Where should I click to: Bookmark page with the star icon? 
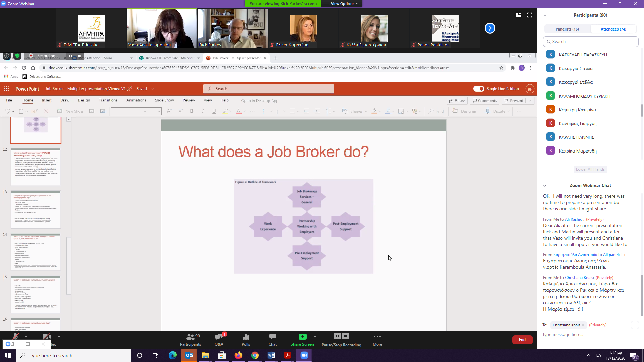pos(501,68)
